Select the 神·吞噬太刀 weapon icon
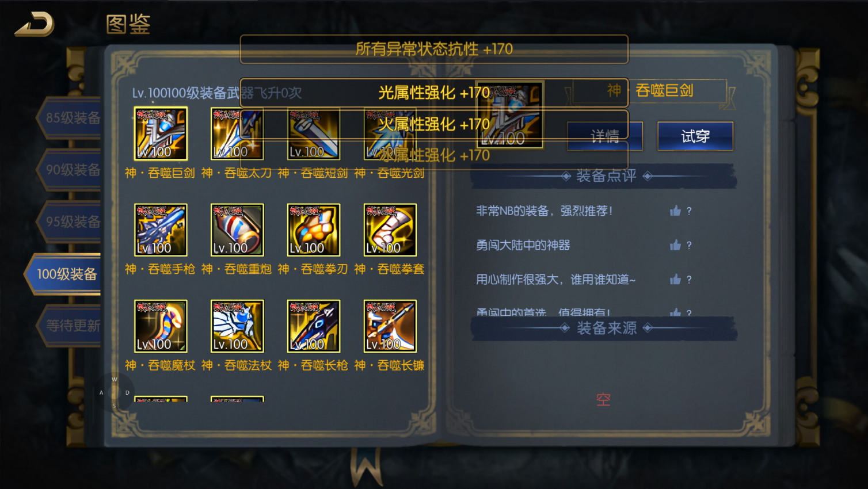868x489 pixels. (237, 133)
